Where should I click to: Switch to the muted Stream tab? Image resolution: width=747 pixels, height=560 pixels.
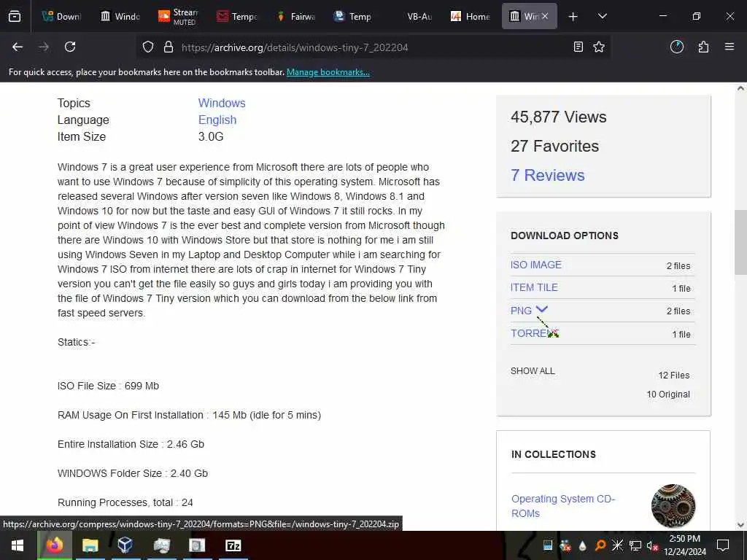[178, 17]
